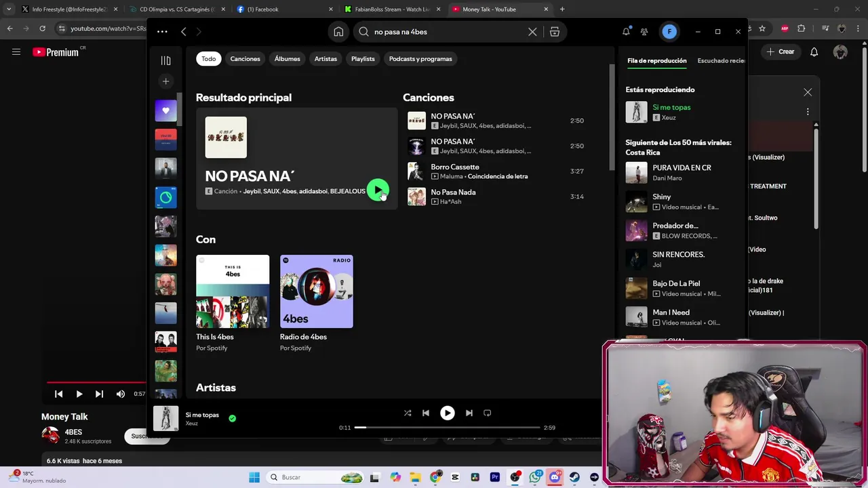Viewport: 868px width, 488px height.
Task: Skip to previous track in Spotify
Action: (x=426, y=413)
